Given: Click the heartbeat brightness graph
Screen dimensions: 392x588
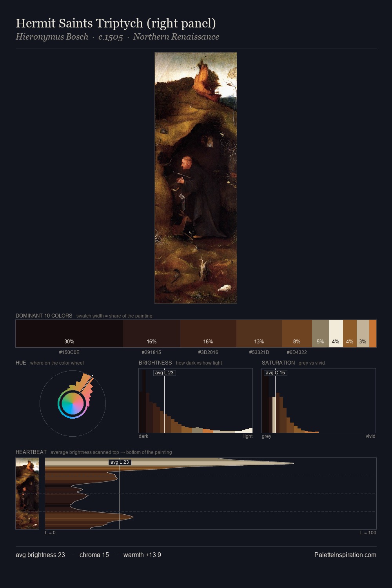Looking at the screenshot, I should 211,494.
